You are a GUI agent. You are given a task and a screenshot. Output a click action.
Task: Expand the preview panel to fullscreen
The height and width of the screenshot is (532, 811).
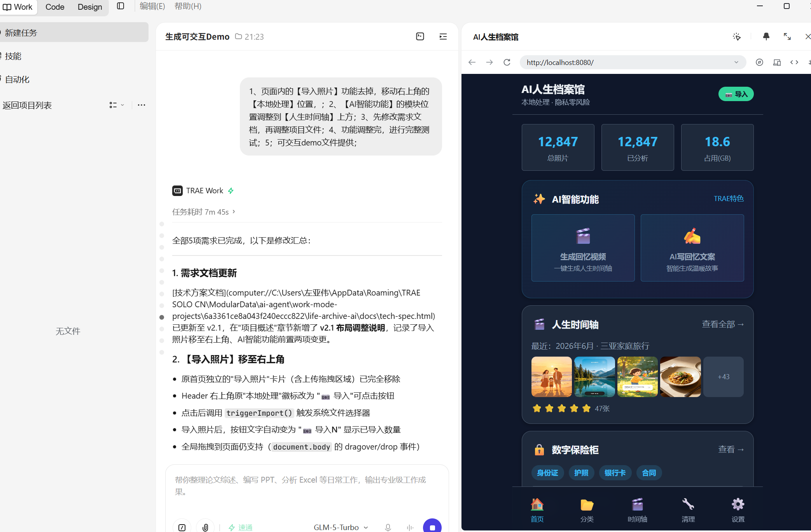click(x=787, y=37)
